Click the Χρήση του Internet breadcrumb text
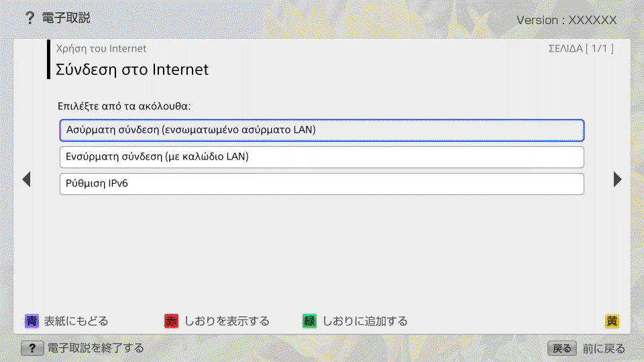This screenshot has width=644, height=362. pos(101,48)
